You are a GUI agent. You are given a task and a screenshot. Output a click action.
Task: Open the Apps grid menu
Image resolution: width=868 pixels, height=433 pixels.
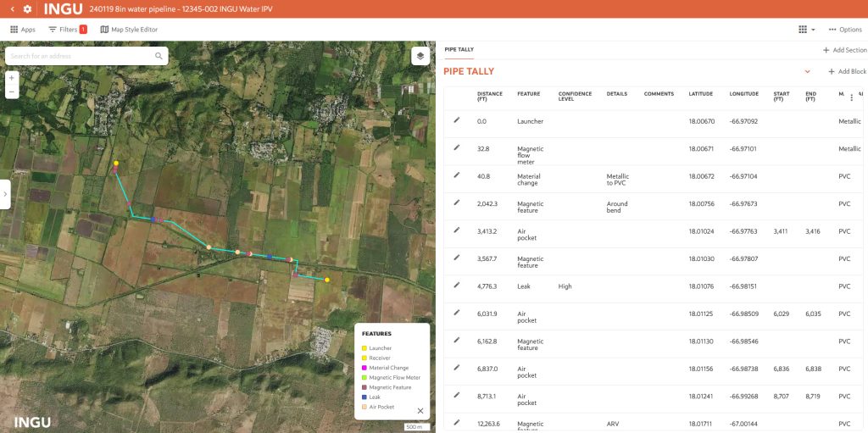coord(23,30)
